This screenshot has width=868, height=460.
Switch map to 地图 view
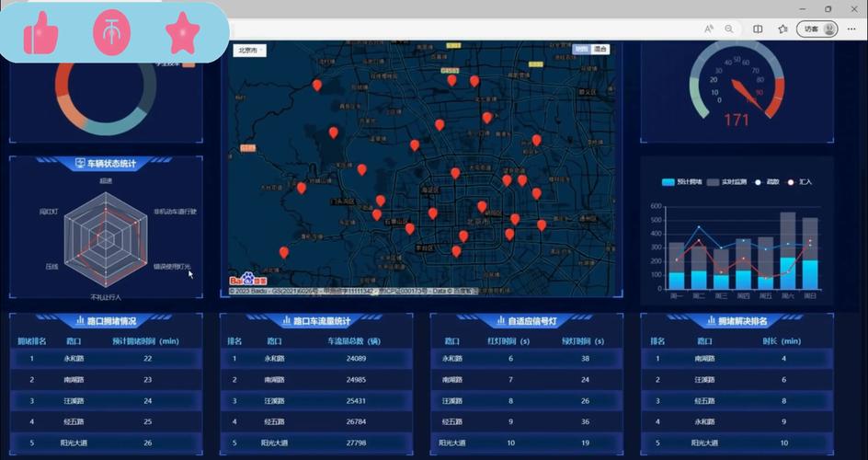pyautogui.click(x=581, y=49)
